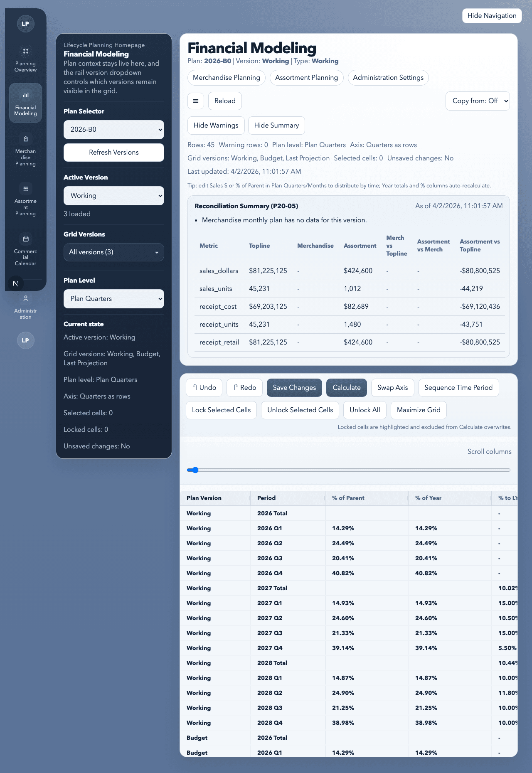This screenshot has width=532, height=773.
Task: Click sales_dollars Topline value $81,225,125
Action: point(268,271)
